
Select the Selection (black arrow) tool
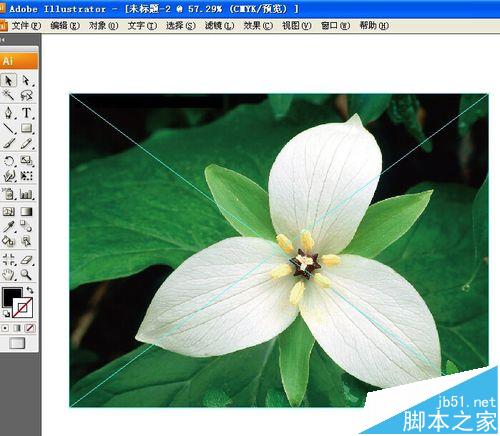click(x=8, y=81)
